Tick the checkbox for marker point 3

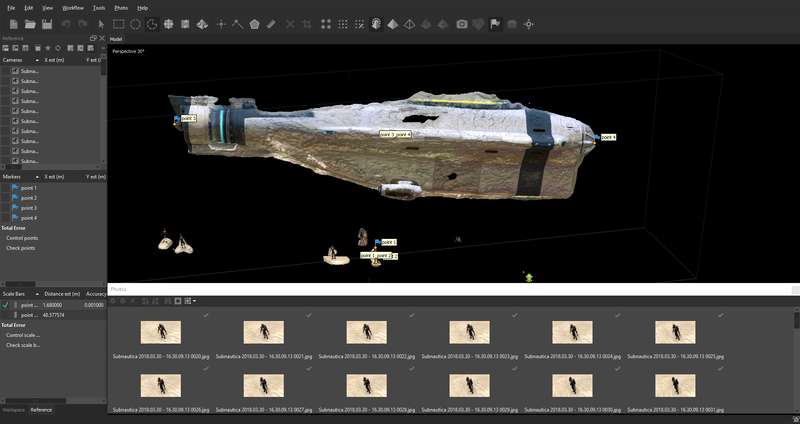pos(6,208)
